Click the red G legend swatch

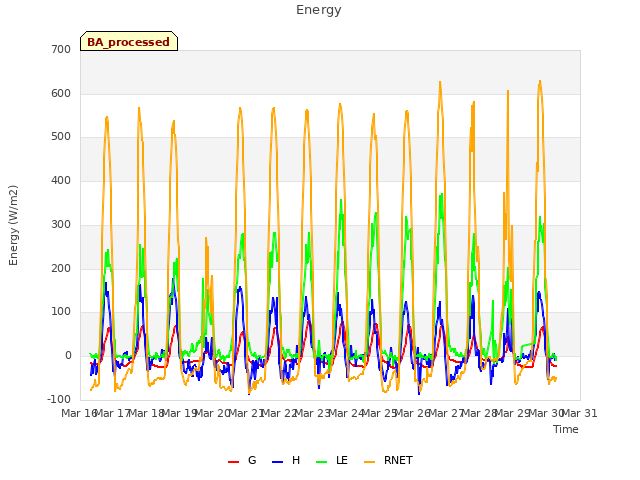click(233, 462)
